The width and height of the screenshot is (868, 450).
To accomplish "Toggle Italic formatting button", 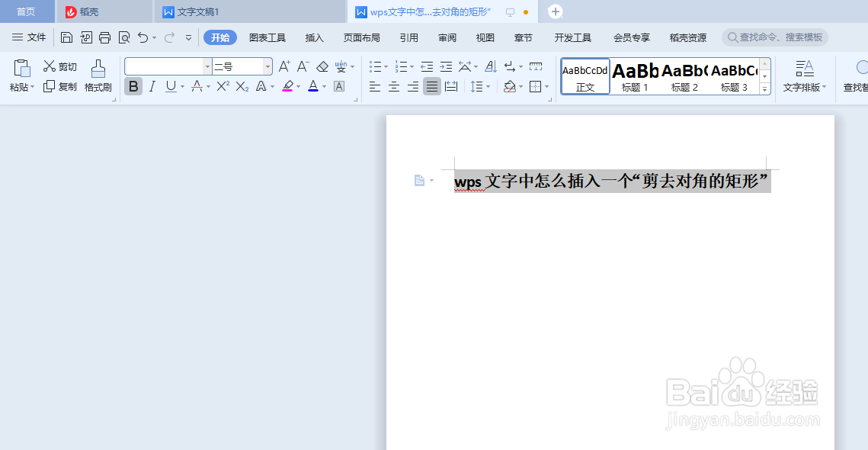I will coord(152,86).
